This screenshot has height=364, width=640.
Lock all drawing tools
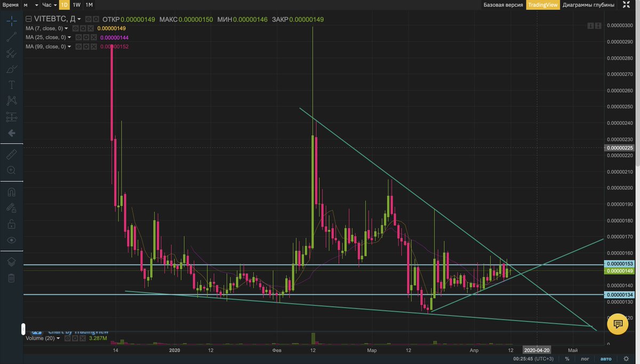click(x=11, y=224)
